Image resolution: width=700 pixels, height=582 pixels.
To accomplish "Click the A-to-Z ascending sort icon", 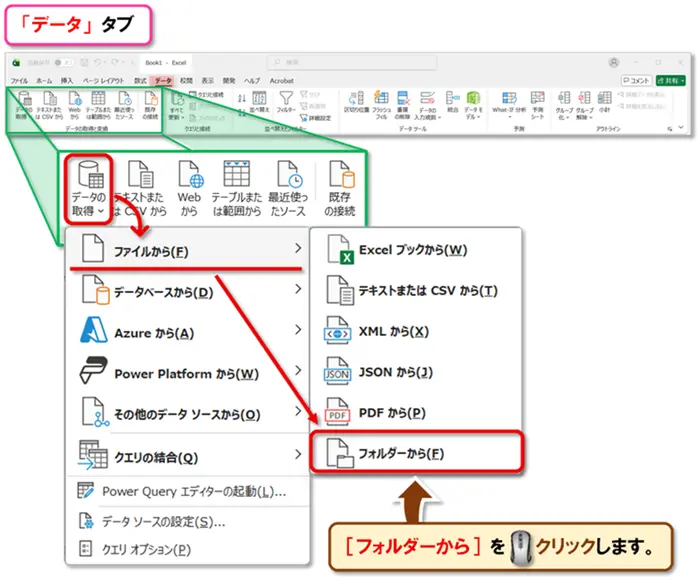I will 242,98.
